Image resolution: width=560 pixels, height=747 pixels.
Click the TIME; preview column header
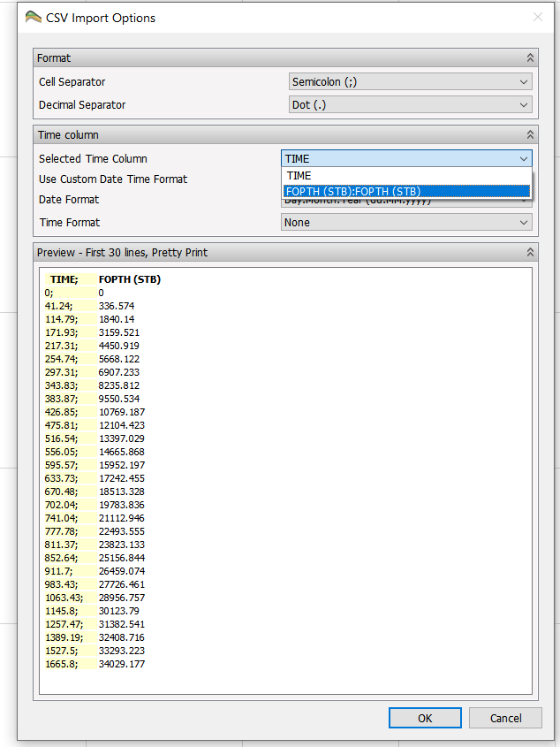tap(64, 279)
